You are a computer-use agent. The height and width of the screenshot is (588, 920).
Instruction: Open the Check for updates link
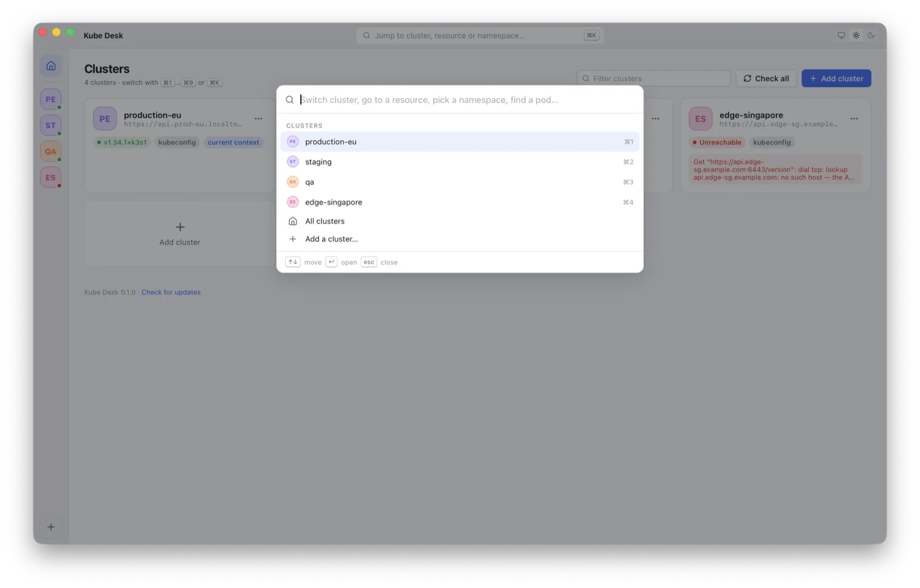point(171,292)
